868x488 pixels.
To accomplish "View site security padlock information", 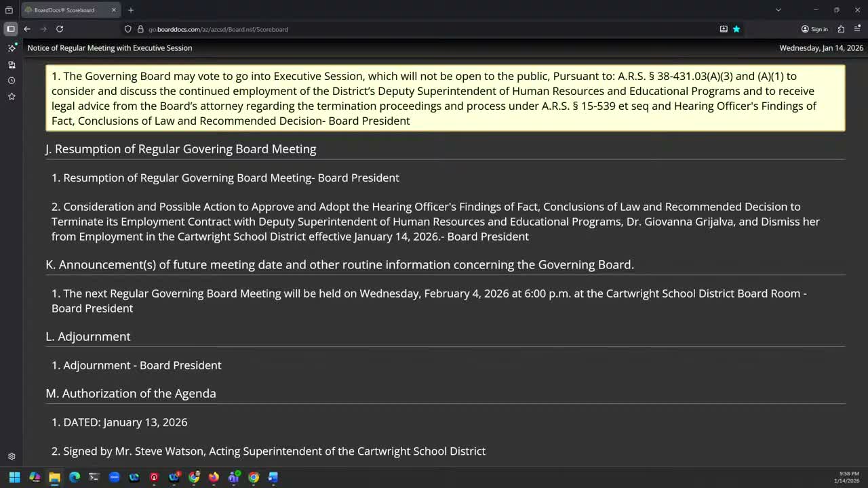I will 140,29.
